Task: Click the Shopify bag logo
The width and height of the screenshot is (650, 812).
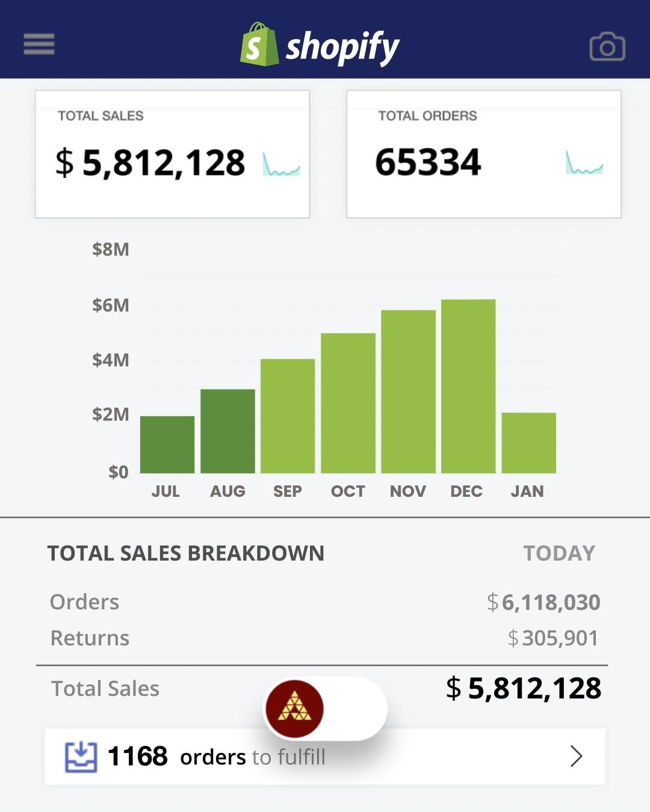Action: click(x=259, y=45)
